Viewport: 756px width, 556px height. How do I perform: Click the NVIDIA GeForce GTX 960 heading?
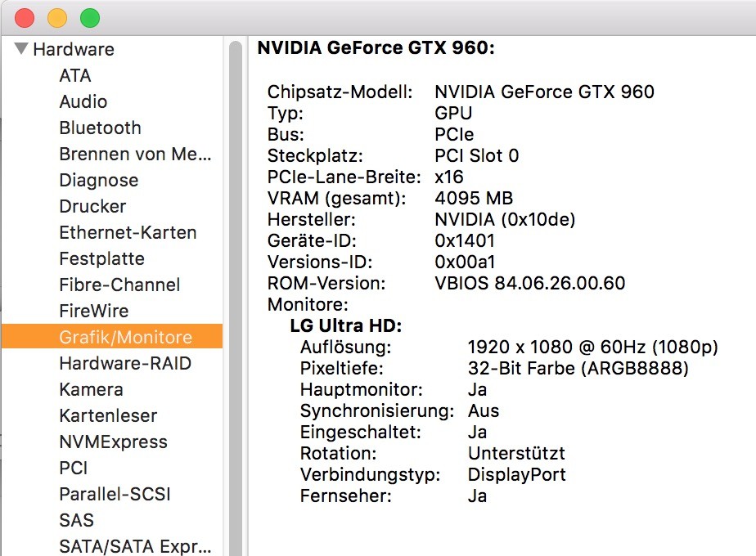click(376, 48)
